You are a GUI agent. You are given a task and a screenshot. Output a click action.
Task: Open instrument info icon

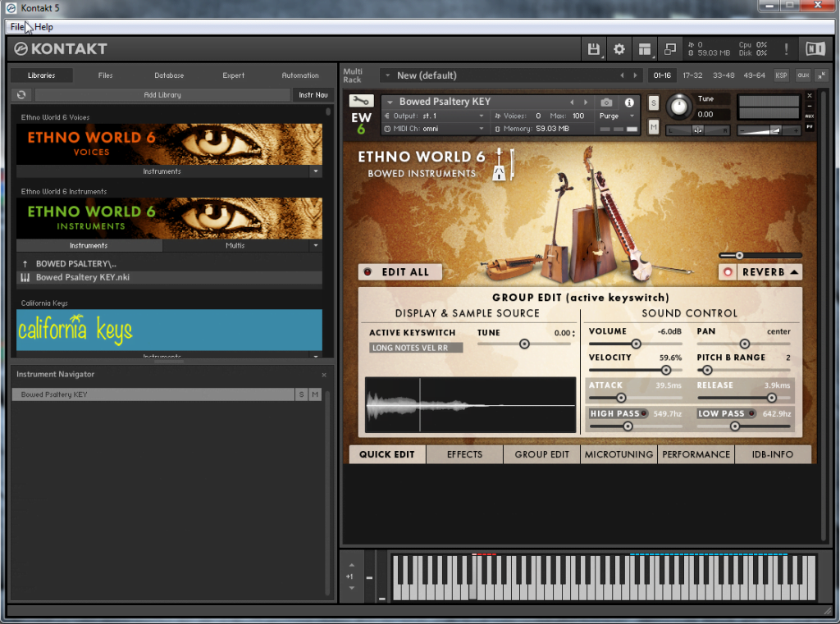[x=630, y=102]
